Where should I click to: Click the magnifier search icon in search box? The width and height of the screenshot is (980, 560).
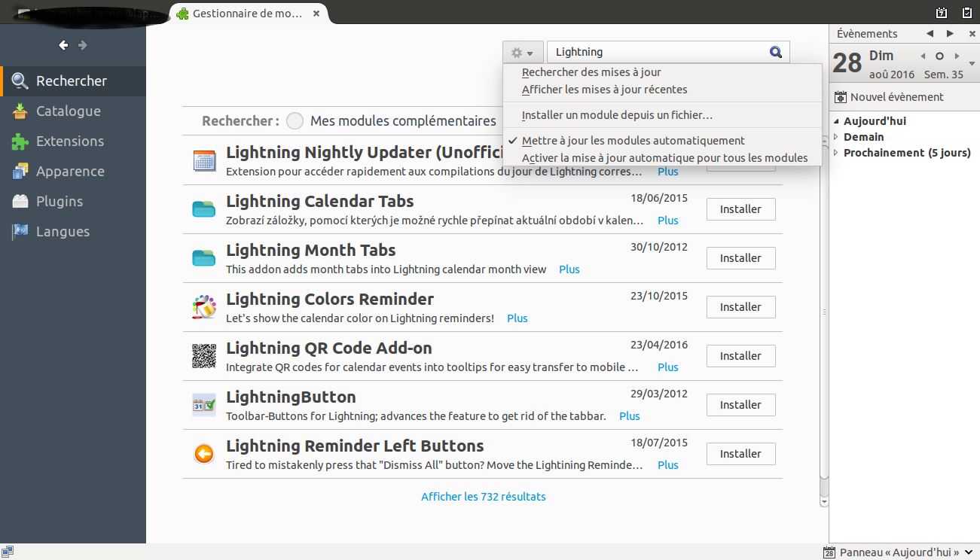tap(776, 52)
